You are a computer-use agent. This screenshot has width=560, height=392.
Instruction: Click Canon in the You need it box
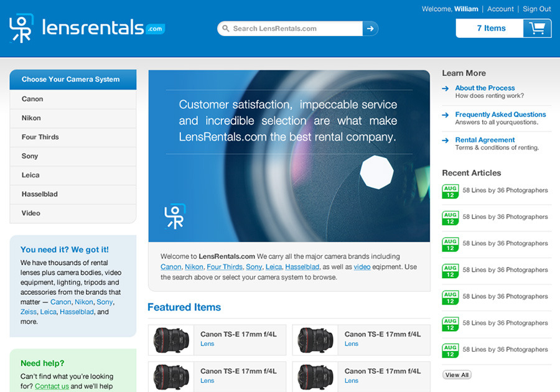(61, 302)
